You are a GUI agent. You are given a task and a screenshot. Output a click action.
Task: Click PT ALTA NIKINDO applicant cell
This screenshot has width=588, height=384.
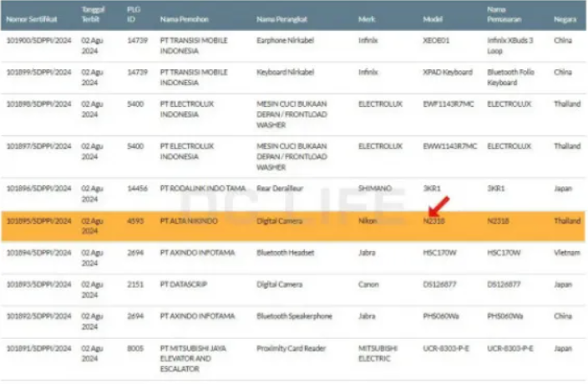(189, 220)
